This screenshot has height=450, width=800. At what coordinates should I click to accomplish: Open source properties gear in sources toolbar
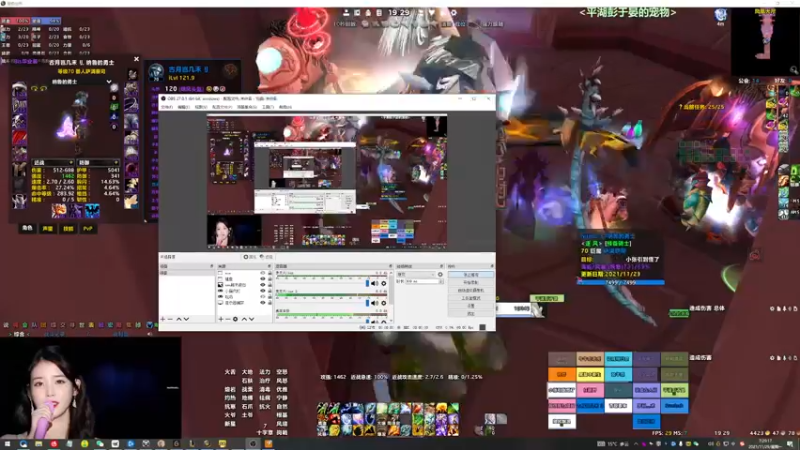(x=235, y=319)
